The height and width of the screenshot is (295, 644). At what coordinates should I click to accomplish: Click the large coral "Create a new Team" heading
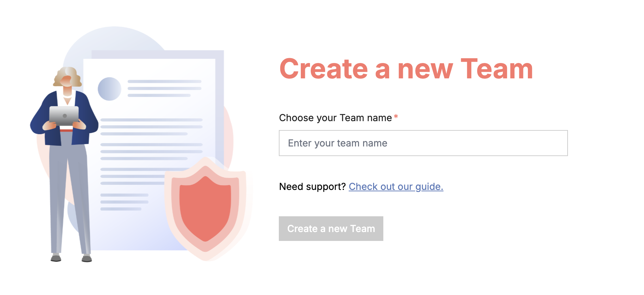pyautogui.click(x=406, y=69)
